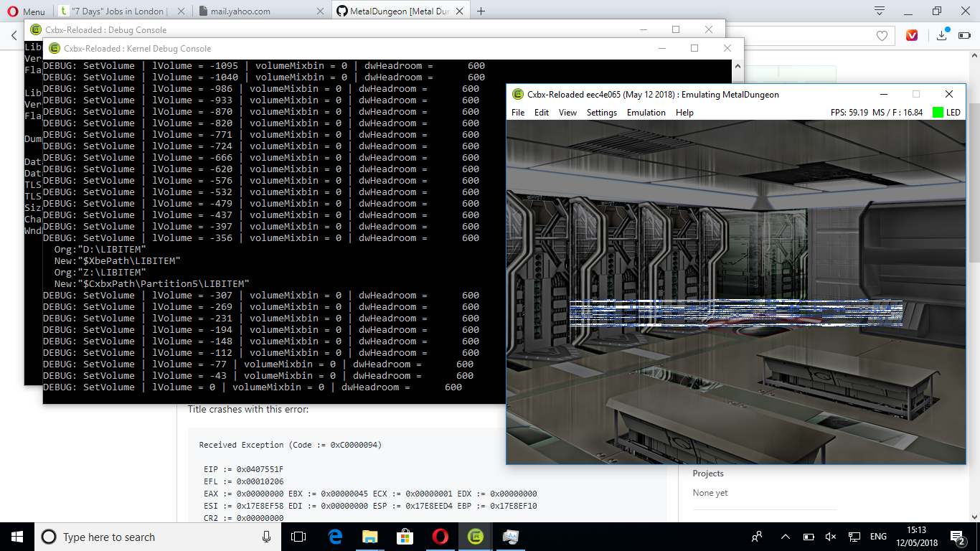Open the Emulation menu in Cxbx-Reloaded
This screenshot has width=980, height=551.
coord(646,113)
